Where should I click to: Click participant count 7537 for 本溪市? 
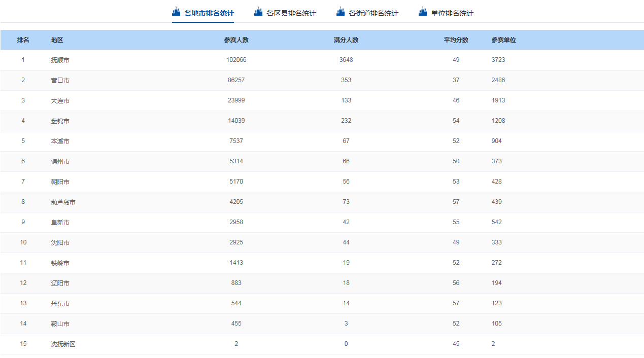(x=236, y=141)
